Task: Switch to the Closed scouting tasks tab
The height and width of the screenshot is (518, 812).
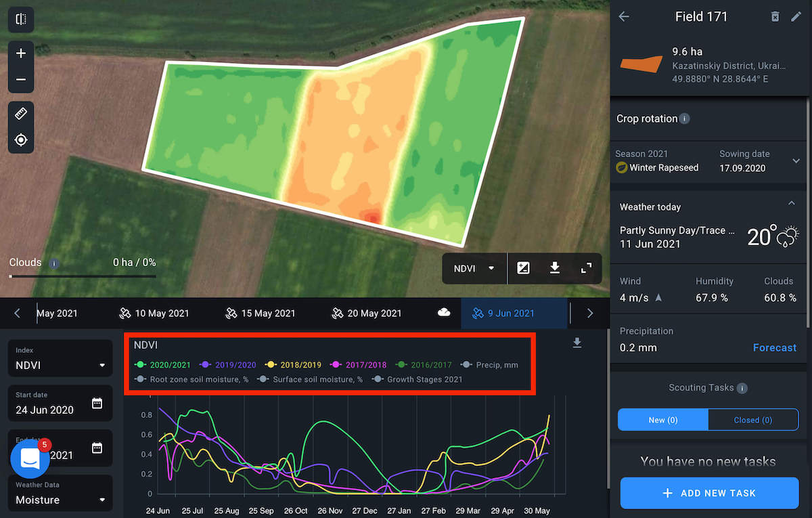Action: [x=753, y=419]
